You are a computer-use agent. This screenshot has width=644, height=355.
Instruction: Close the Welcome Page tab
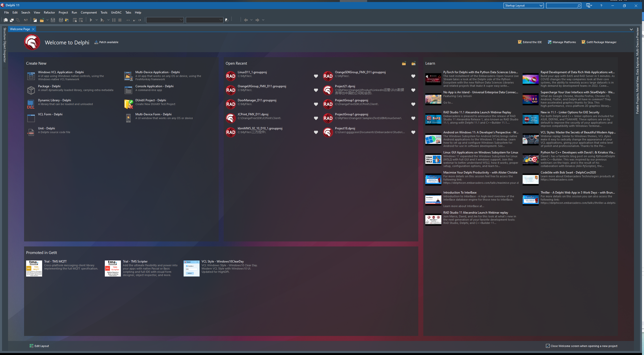point(33,29)
